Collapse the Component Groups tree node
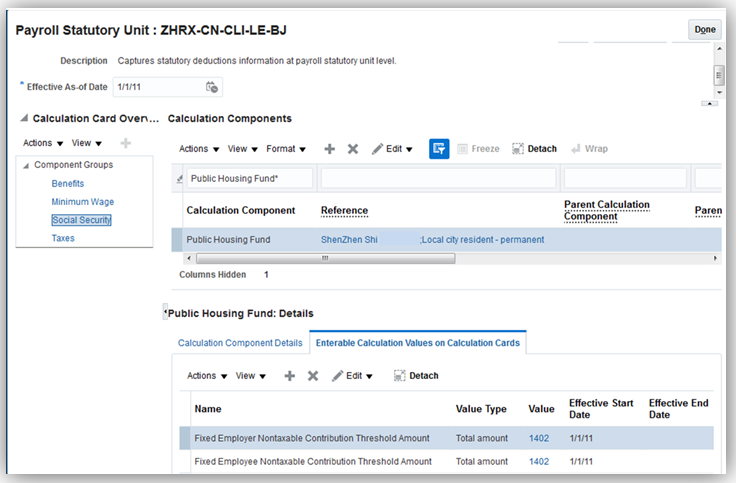736x483 pixels. (26, 165)
